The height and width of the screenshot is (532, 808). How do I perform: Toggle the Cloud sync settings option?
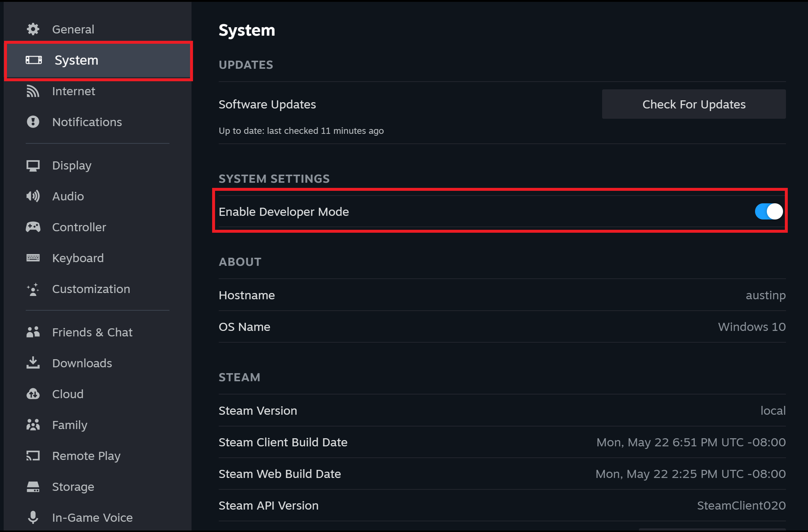coord(67,394)
